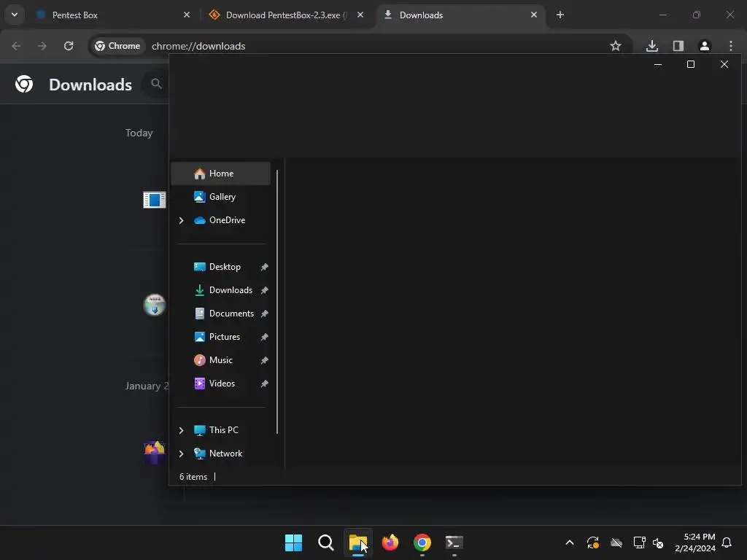747x560 pixels.
Task: Open Gallery in the navigation pane
Action: (220, 197)
